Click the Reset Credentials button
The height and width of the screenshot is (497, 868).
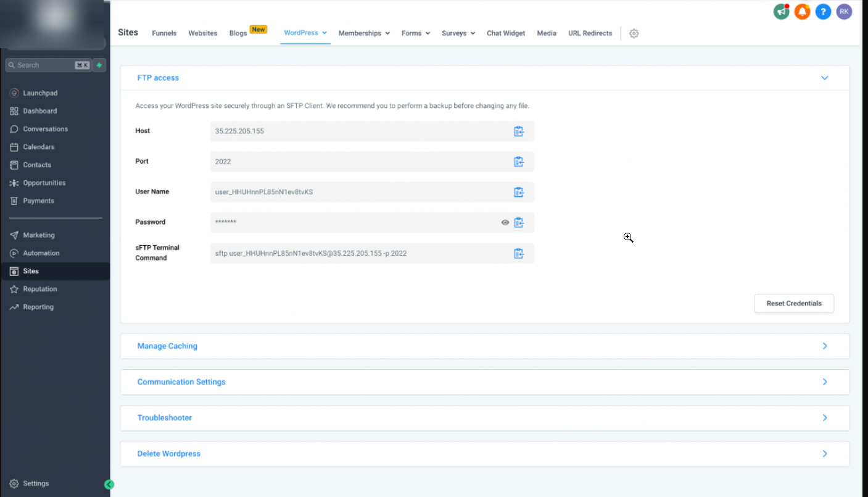click(793, 304)
